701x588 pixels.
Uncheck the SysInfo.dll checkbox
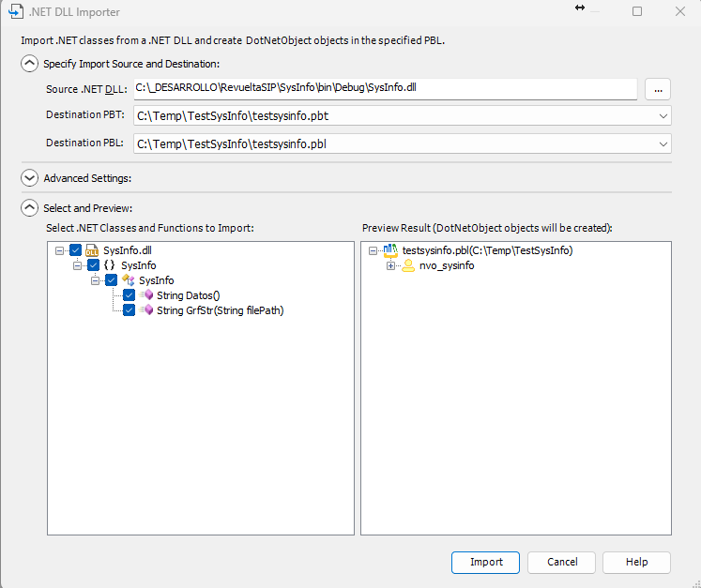[76, 250]
